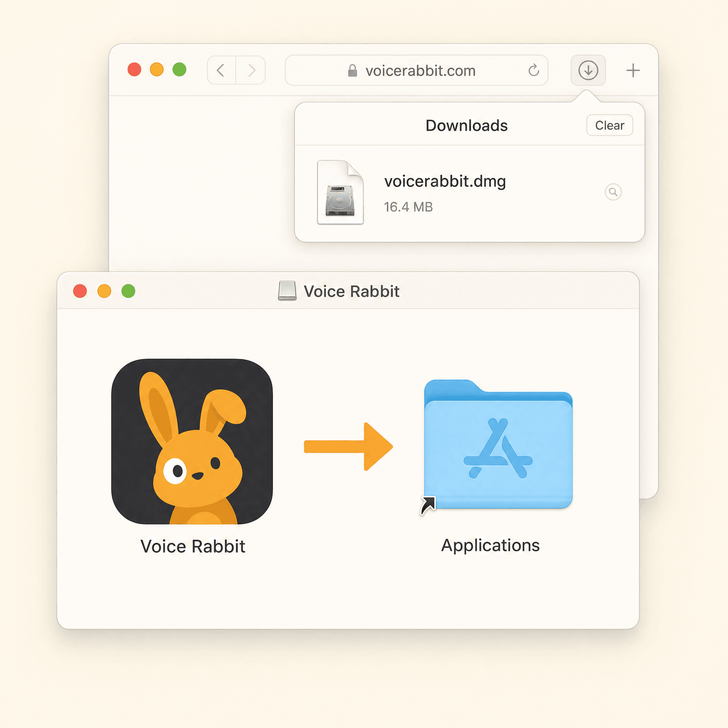Screen dimensions: 728x728
Task: Maximize the browser window
Action: 179,69
